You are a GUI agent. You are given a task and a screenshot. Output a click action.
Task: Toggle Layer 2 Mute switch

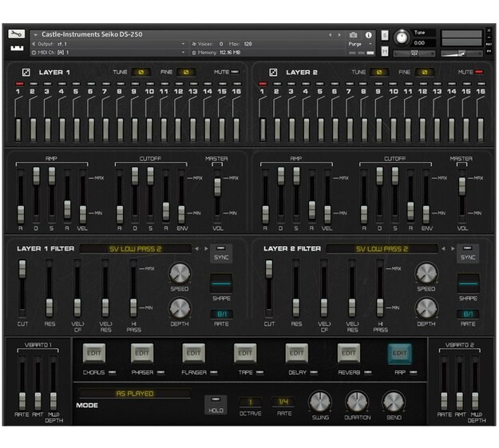coord(479,73)
